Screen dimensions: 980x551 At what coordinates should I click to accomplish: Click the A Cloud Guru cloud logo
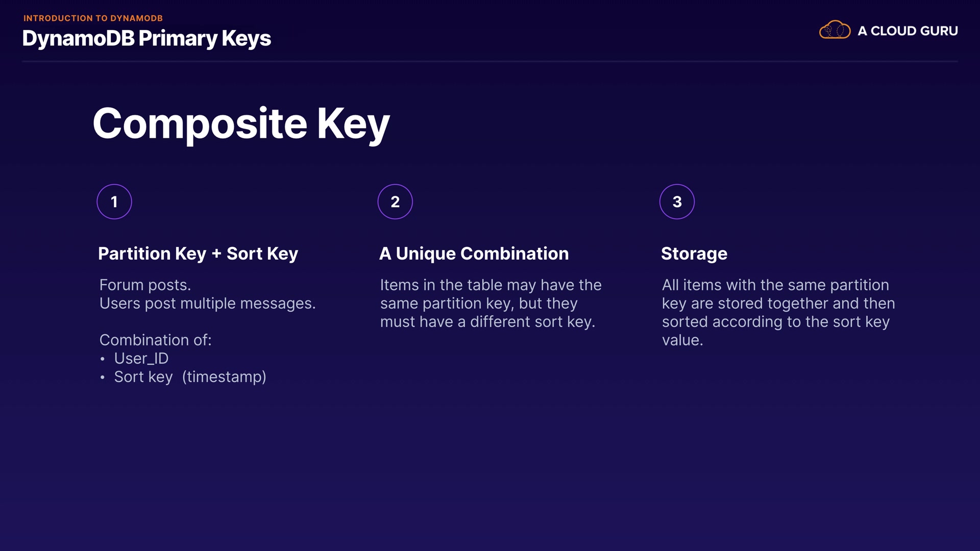[835, 30]
